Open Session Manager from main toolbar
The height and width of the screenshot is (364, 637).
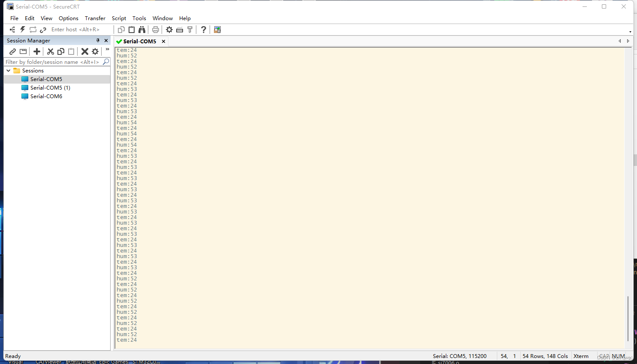click(12, 30)
